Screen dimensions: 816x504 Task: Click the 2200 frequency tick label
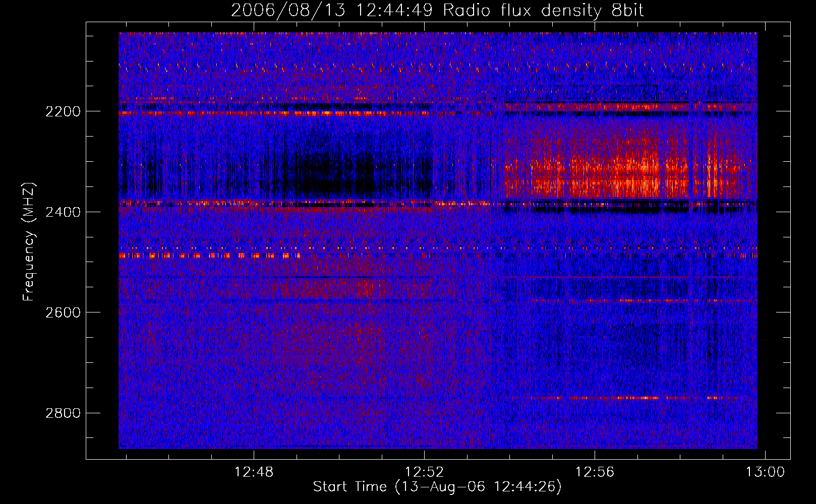(63, 111)
